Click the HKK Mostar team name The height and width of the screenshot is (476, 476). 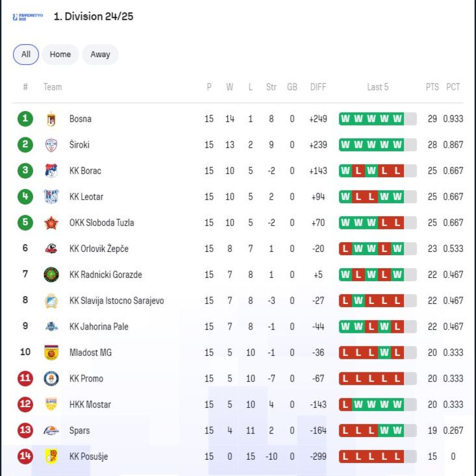[90, 404]
